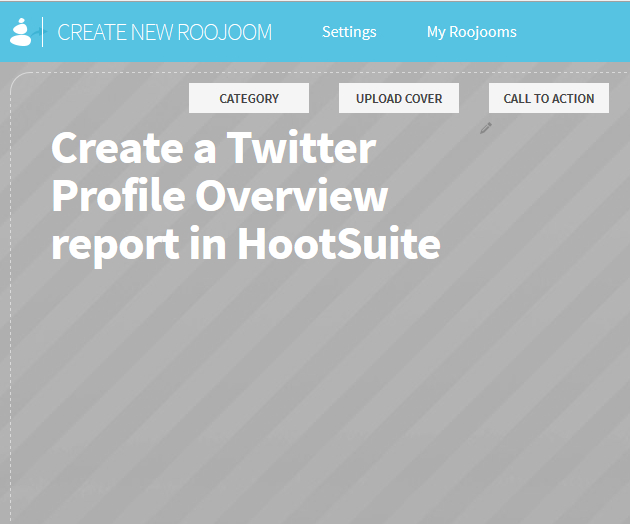Viewport: 630px width, 524px height.
Task: Click the CALL TO ACTION button
Action: pyautogui.click(x=549, y=98)
